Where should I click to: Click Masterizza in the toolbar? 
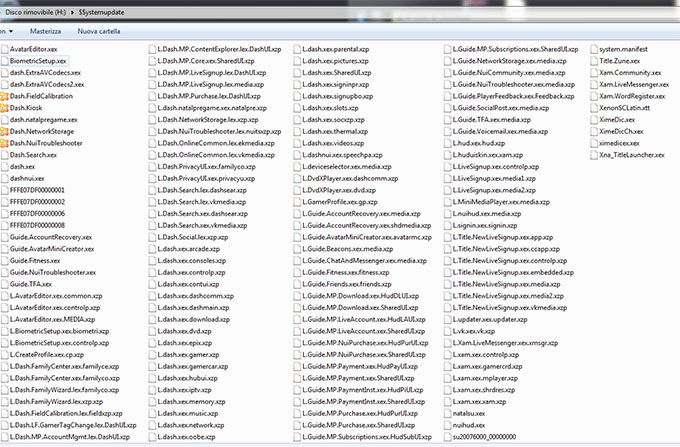45,32
